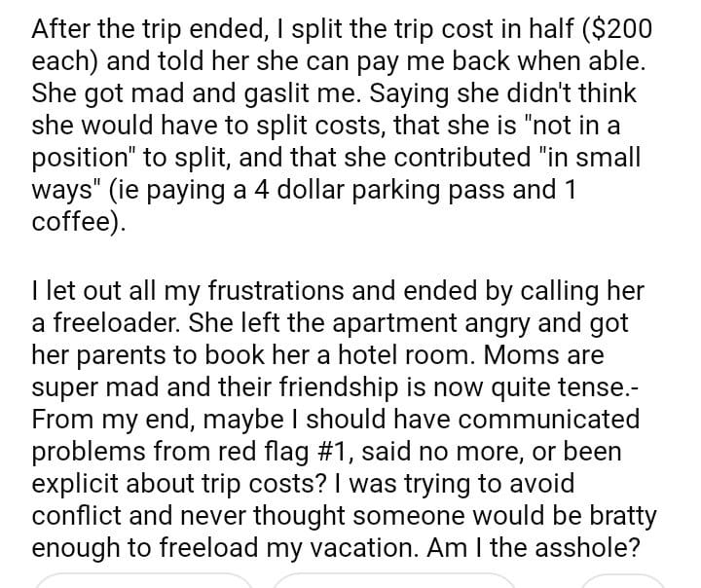Click the word "apartment" in the post

(408, 323)
